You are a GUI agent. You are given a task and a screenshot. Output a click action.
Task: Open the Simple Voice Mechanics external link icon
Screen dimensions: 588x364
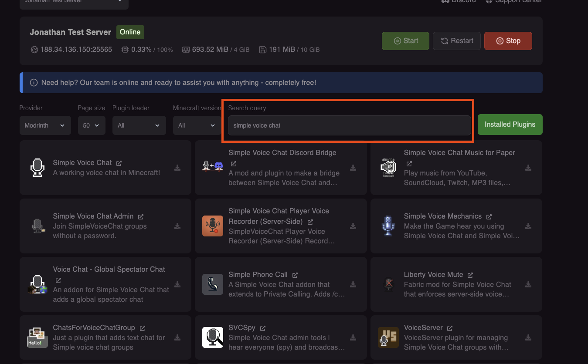click(489, 216)
